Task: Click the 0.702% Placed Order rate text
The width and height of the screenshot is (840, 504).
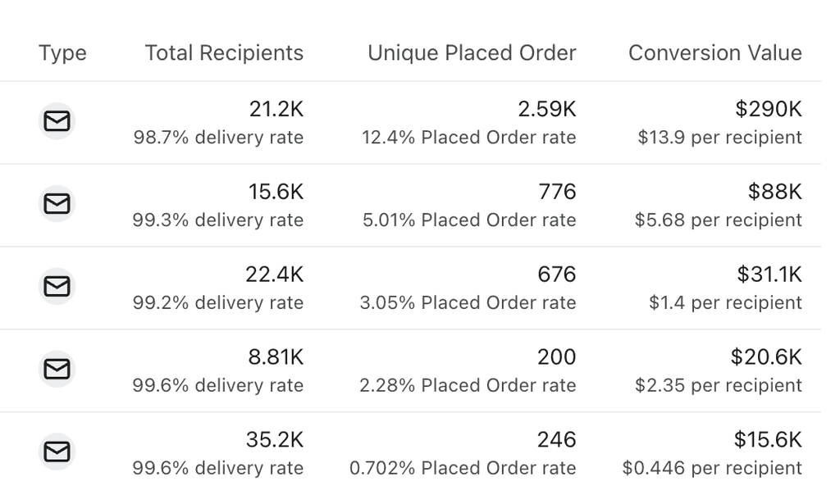Action: pos(463,468)
